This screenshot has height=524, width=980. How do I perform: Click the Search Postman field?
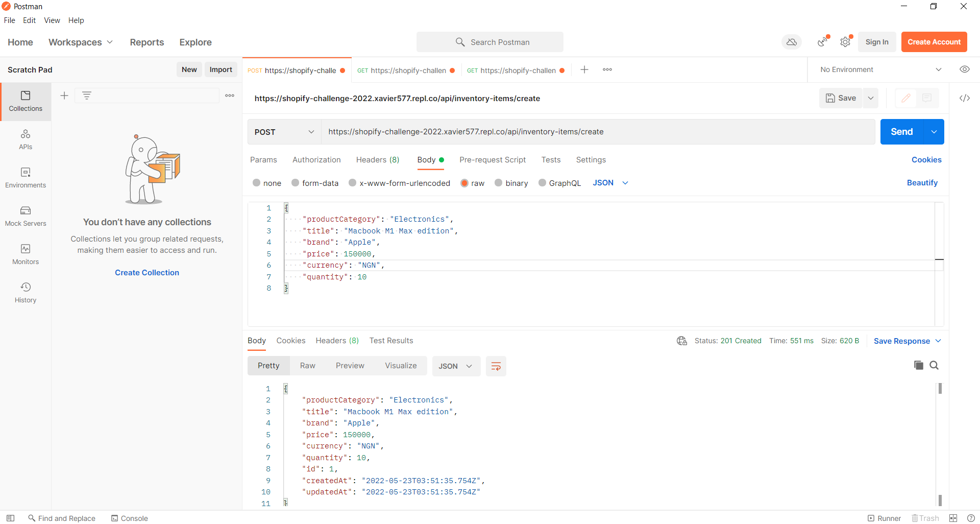490,42
